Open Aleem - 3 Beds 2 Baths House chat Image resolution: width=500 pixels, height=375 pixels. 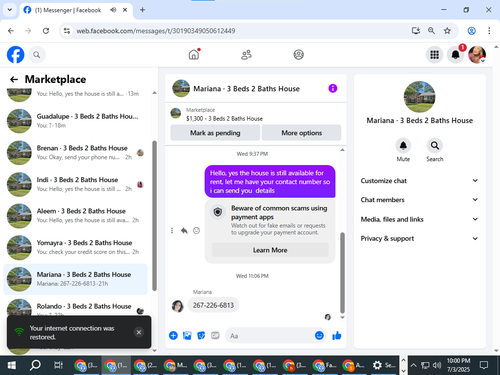point(76,216)
